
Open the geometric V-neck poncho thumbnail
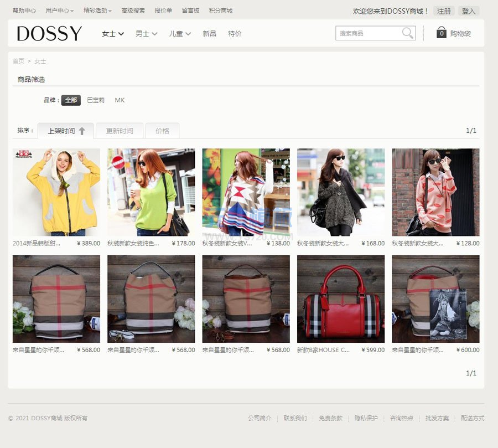[x=246, y=192]
